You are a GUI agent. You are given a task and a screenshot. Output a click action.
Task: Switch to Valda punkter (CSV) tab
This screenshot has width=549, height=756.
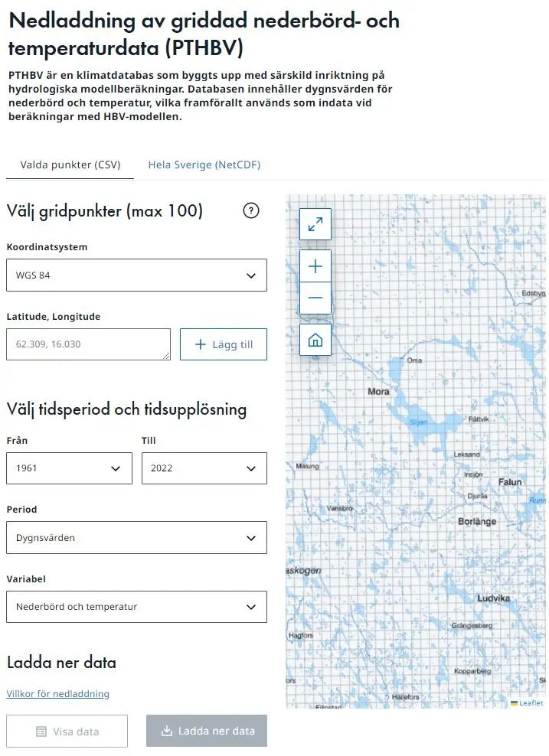click(x=70, y=165)
